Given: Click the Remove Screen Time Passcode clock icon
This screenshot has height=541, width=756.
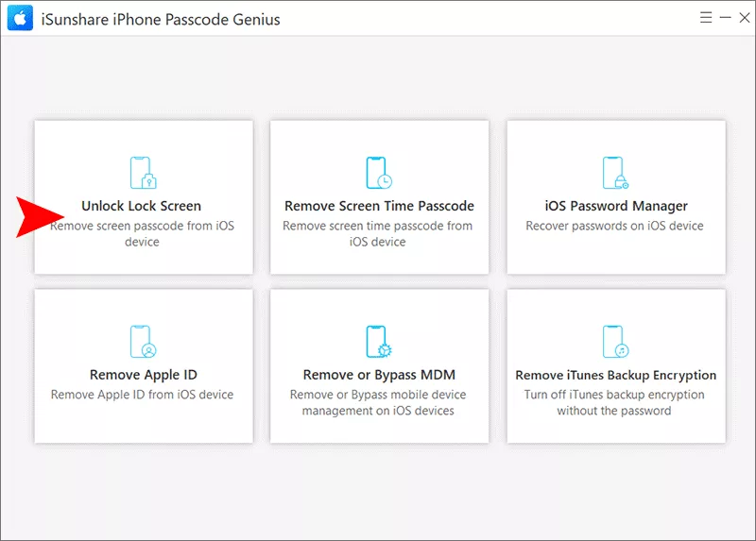Looking at the screenshot, I should tap(379, 173).
